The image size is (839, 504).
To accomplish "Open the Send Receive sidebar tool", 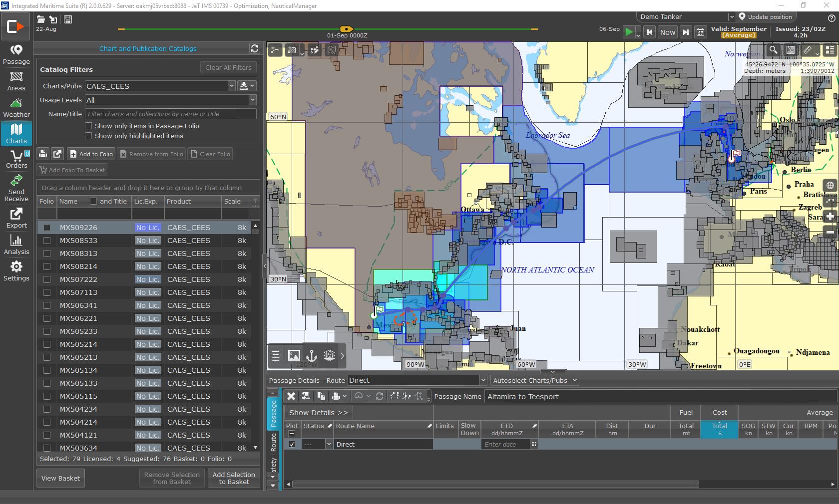I will (x=16, y=188).
